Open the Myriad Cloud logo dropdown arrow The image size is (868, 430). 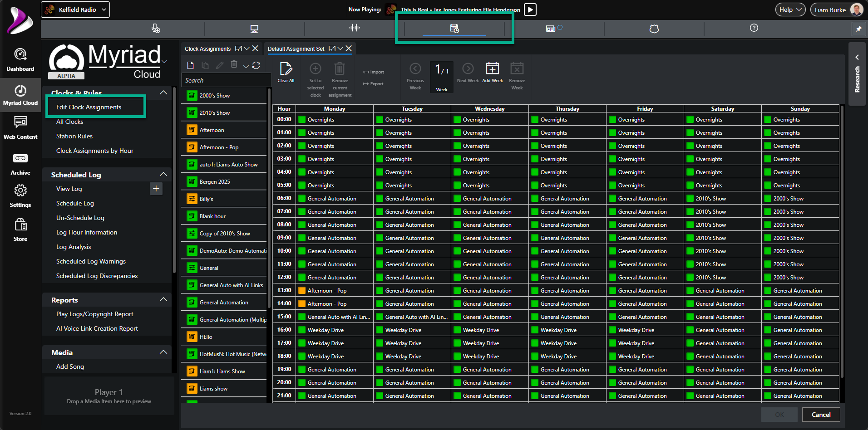[164, 62]
